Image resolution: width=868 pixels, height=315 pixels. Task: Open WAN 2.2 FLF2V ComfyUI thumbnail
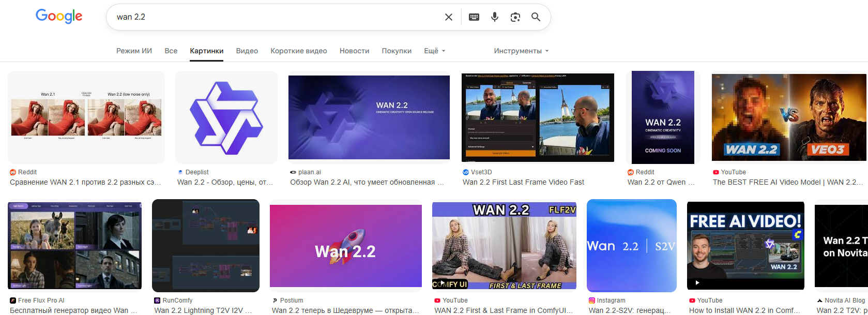tap(505, 246)
